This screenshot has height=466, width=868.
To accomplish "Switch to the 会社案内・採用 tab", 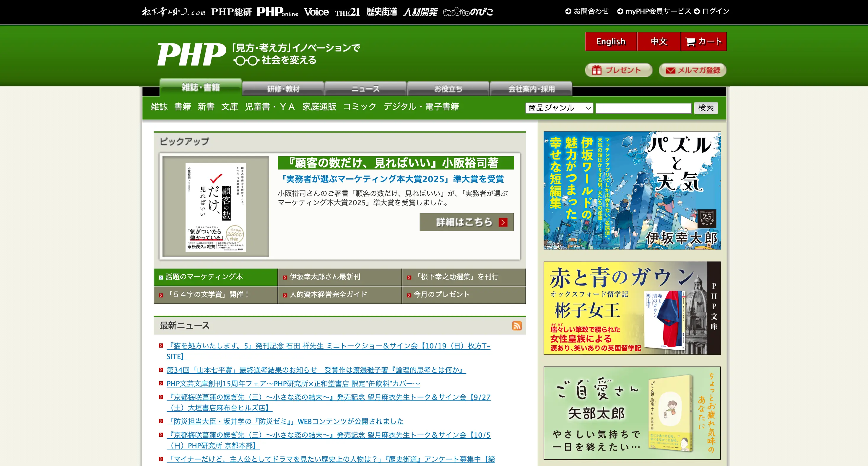I will (x=531, y=89).
